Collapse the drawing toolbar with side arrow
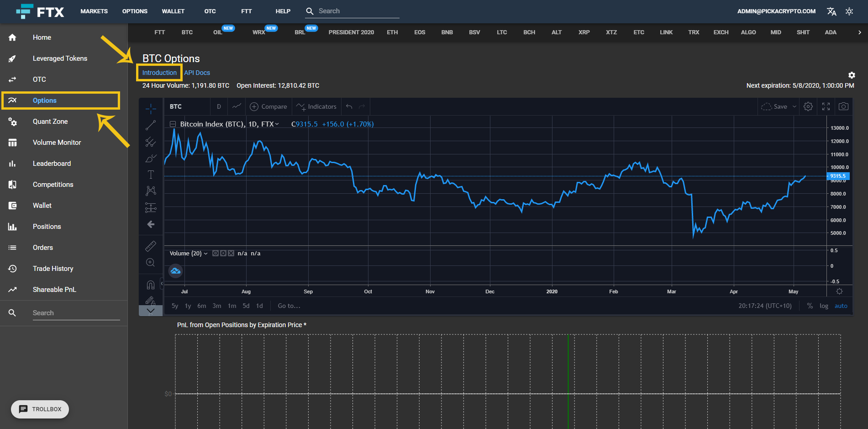The image size is (868, 429). (162, 284)
